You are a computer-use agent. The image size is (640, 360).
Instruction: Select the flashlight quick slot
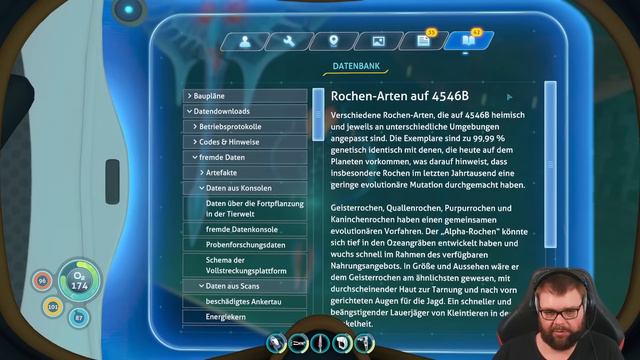tap(276, 343)
